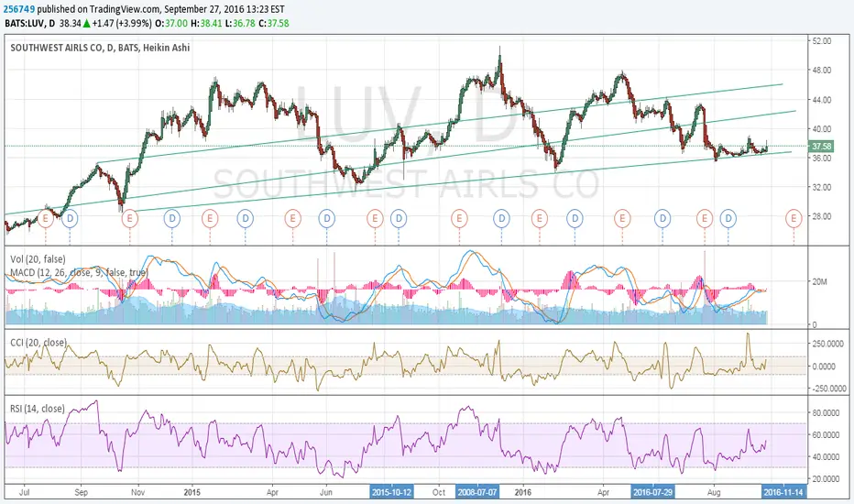Click the rightmost D dividend marker
This screenshot has width=854, height=504.
[x=728, y=219]
